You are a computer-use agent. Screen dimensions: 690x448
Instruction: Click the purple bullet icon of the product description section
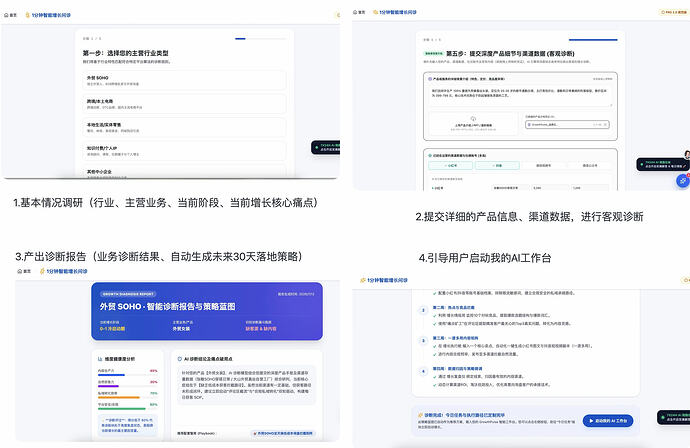pos(430,79)
